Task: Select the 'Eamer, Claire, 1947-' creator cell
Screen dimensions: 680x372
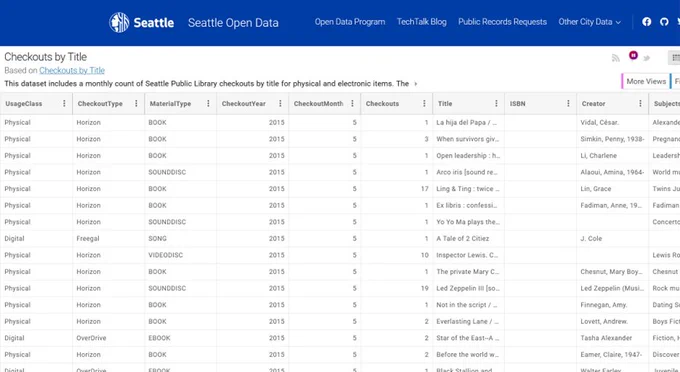Action: pos(612,354)
